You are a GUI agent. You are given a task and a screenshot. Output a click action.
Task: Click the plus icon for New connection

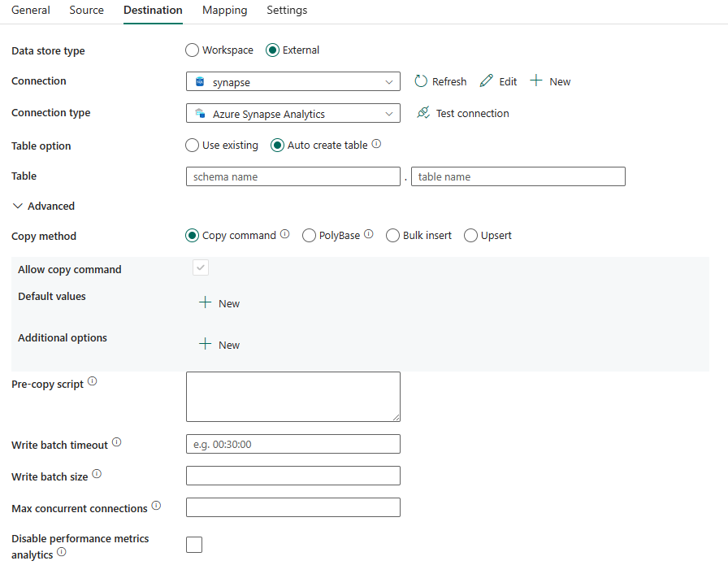tap(536, 80)
